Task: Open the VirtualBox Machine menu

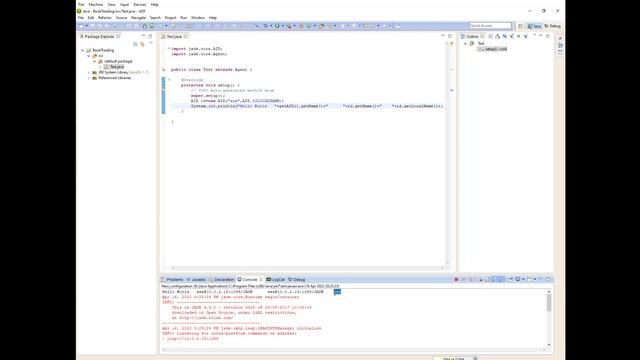Action: tap(96, 4)
